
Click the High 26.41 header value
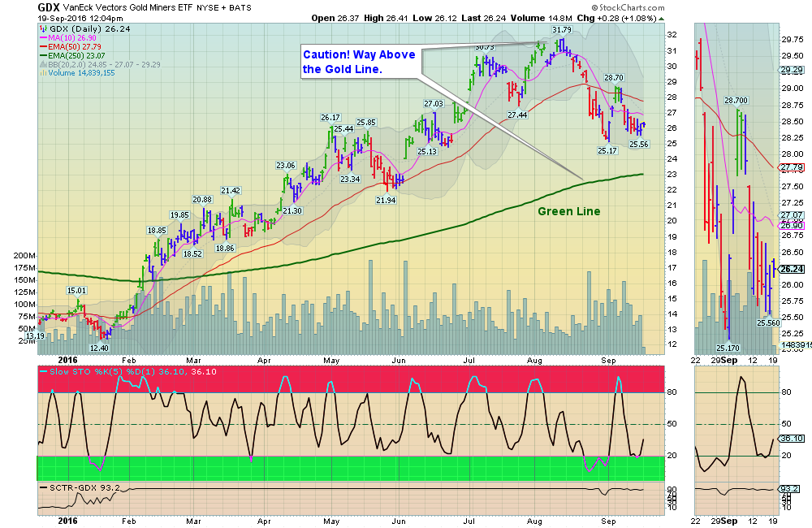(386, 18)
